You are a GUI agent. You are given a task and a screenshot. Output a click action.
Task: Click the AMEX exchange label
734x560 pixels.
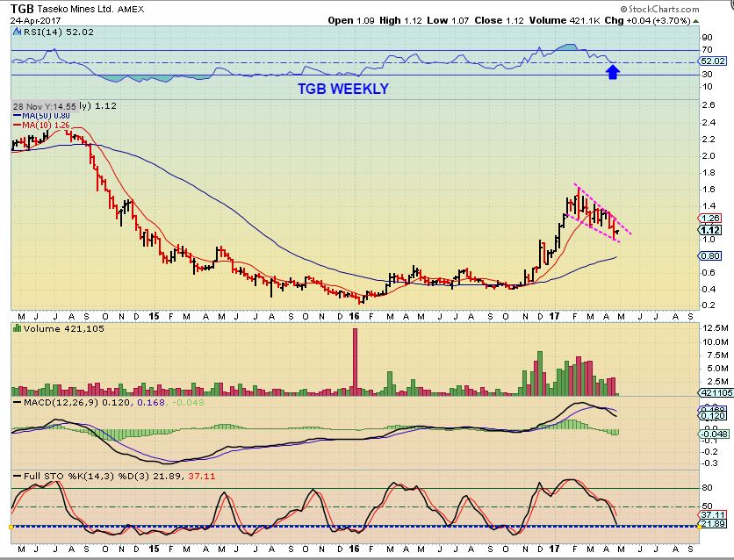131,9
